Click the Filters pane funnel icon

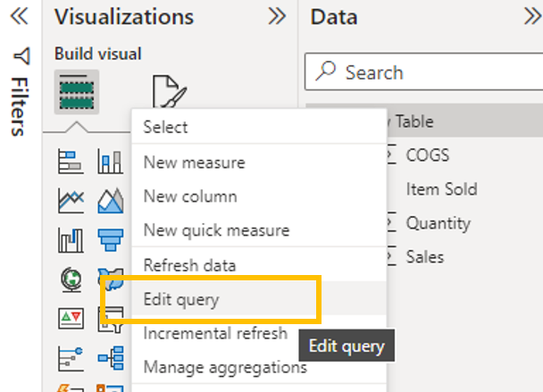coord(21,56)
